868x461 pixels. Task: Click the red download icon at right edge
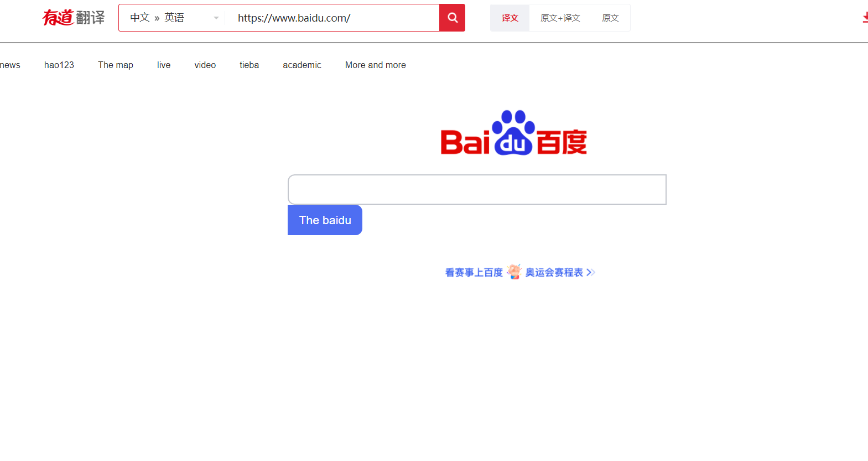pos(865,18)
